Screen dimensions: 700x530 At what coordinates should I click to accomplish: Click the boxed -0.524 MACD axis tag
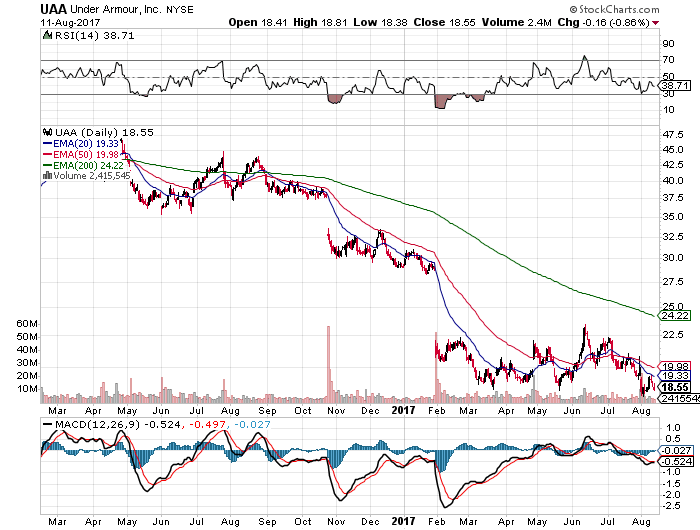(677, 462)
